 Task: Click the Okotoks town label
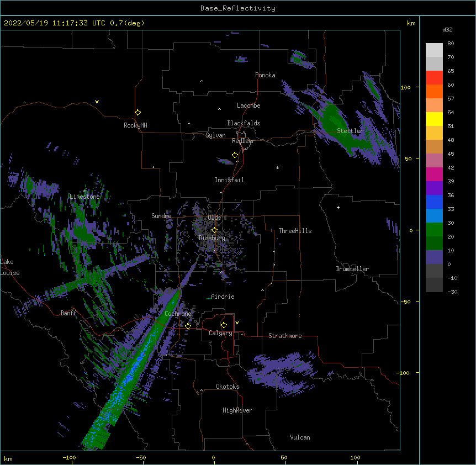click(x=228, y=387)
